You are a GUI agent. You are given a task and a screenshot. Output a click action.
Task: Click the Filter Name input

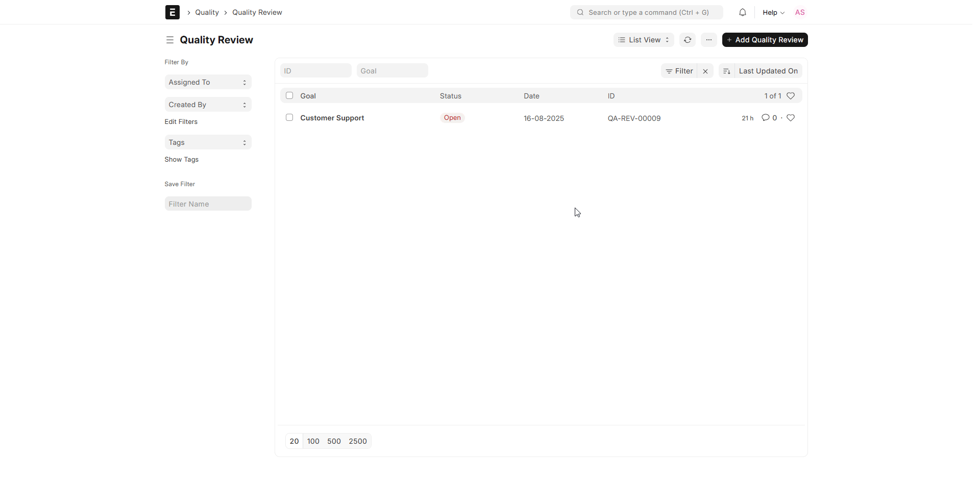click(208, 204)
